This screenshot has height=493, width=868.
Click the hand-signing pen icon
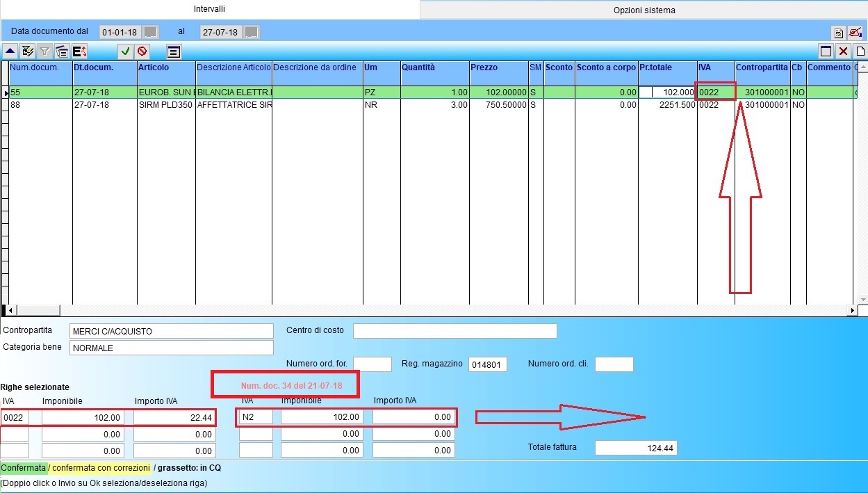click(855, 33)
